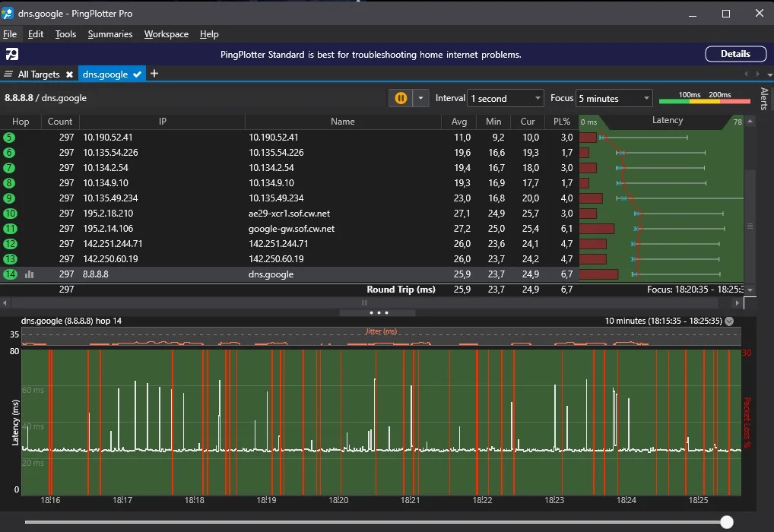Toggle the graph icon on hop 14 row
774x532 pixels.
(29, 274)
